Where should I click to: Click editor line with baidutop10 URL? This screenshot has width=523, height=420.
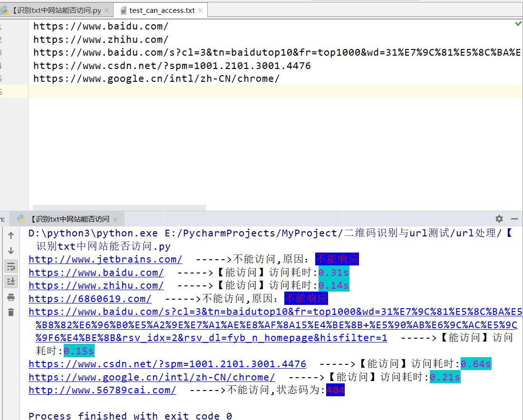[x=277, y=52]
